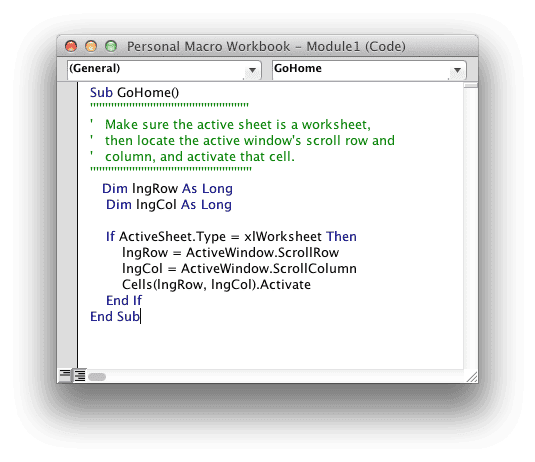Click comment 'column, and activate that cell.'
The height and width of the screenshot is (462, 535).
click(200, 157)
